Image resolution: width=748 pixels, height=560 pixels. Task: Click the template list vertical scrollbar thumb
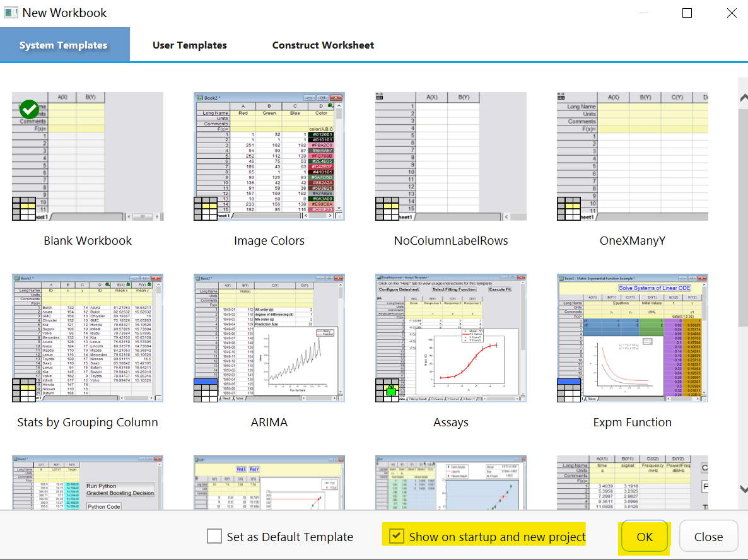[743, 218]
